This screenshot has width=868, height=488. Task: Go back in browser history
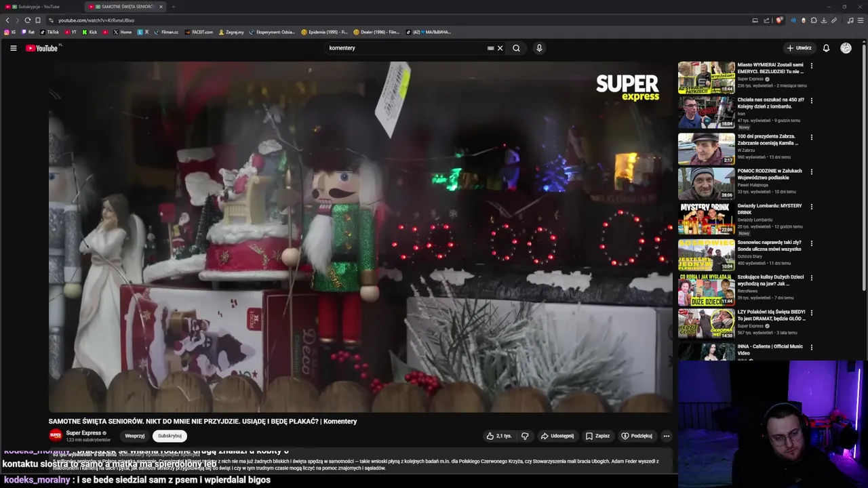[x=7, y=20]
